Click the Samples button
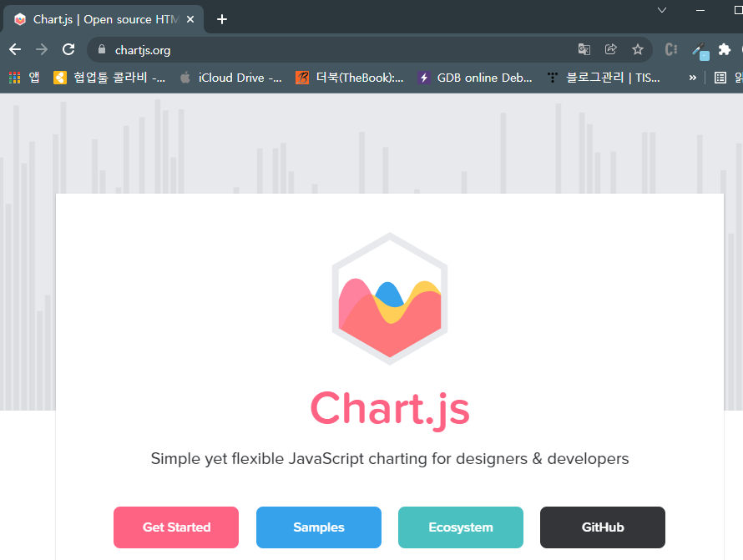743x560 pixels. pyautogui.click(x=319, y=527)
